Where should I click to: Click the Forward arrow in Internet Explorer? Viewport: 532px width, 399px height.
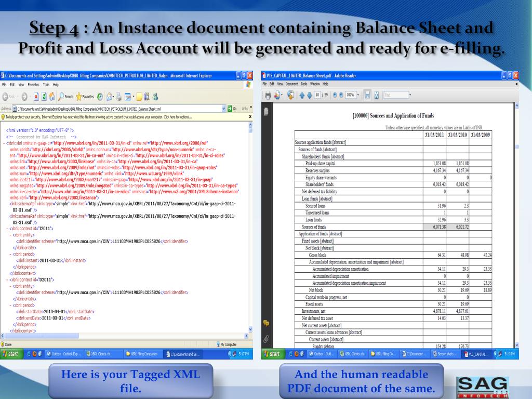(24, 97)
